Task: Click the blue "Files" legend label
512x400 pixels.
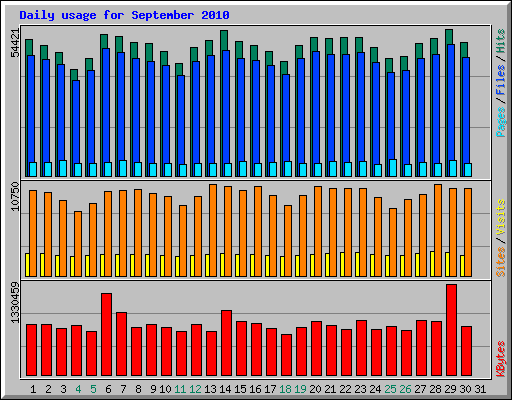Action: pos(501,80)
